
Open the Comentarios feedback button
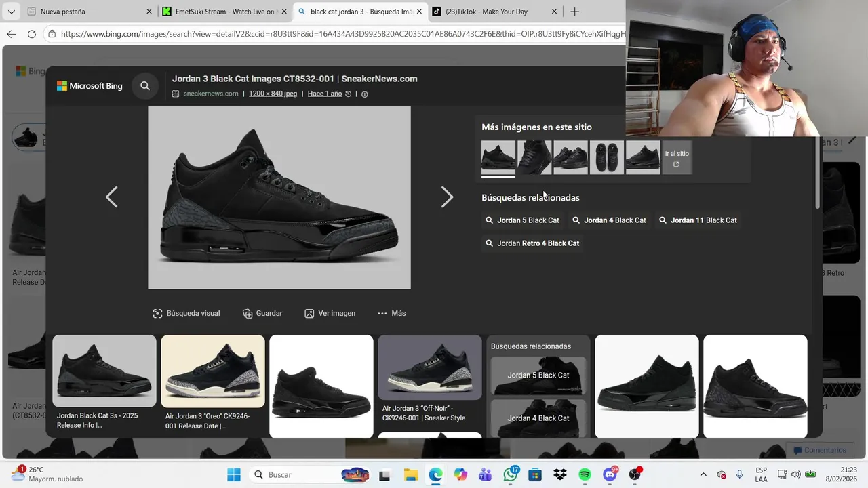coord(819,450)
